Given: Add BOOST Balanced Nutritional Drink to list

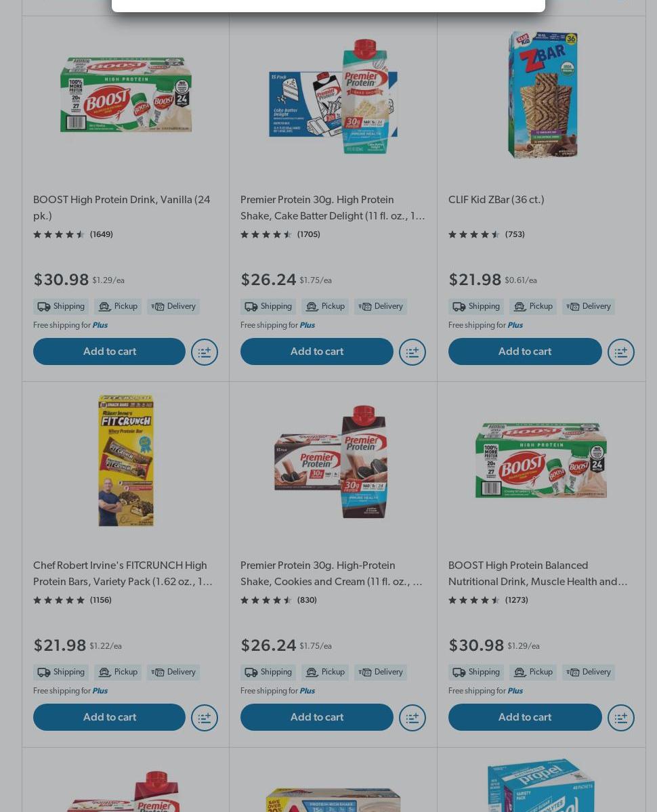Looking at the screenshot, I should point(620,718).
